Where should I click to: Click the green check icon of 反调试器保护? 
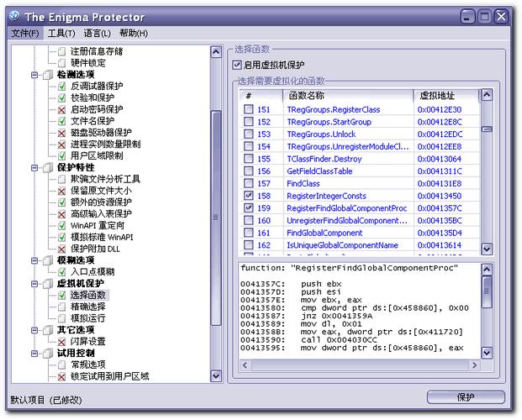coord(61,87)
